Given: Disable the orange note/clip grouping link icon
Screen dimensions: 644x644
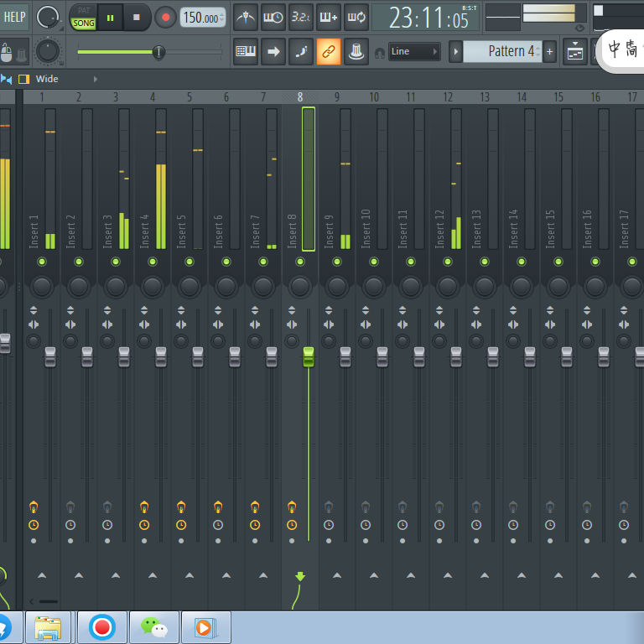Looking at the screenshot, I should (x=329, y=51).
